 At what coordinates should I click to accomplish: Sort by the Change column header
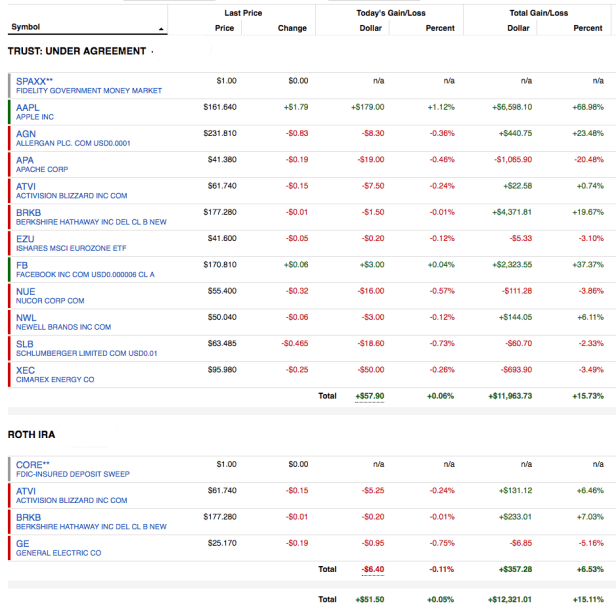(292, 28)
